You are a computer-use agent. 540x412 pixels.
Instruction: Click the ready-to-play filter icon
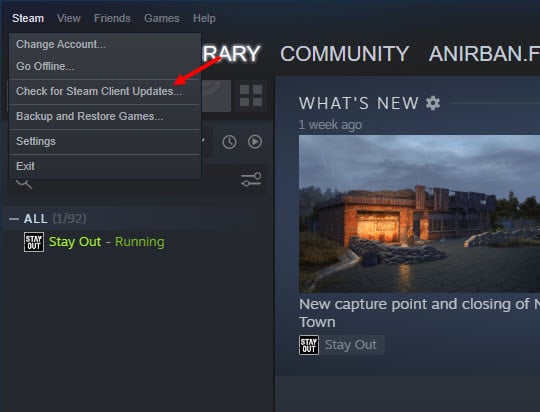point(255,142)
